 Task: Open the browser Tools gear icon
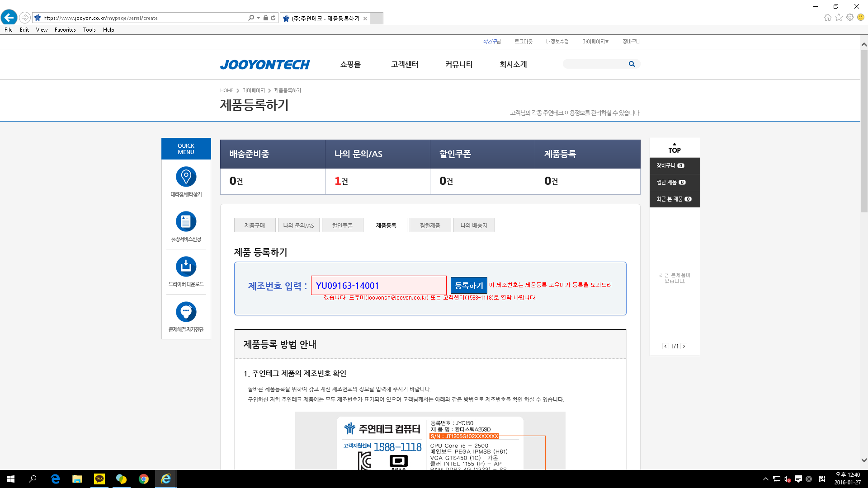pos(850,17)
